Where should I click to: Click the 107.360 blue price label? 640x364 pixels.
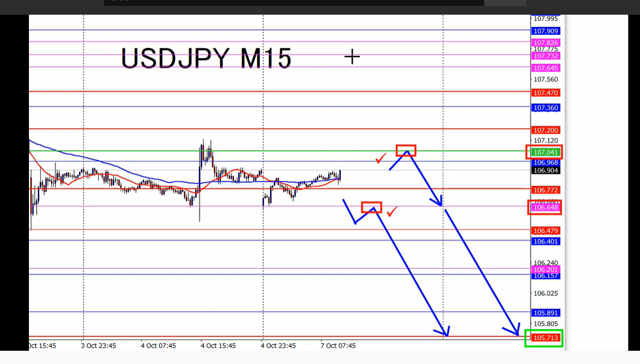[546, 108]
